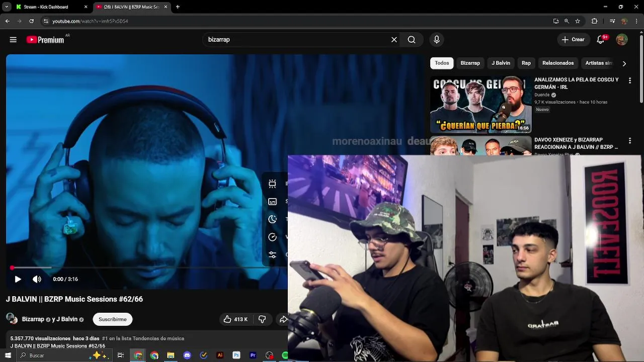Open a new Chrome tab
Screen dimensions: 644x362
click(x=178, y=7)
